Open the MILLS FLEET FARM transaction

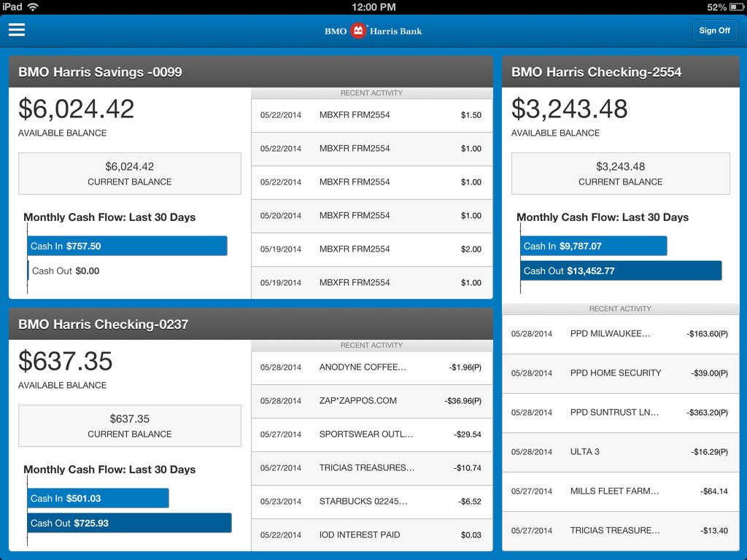[620, 491]
